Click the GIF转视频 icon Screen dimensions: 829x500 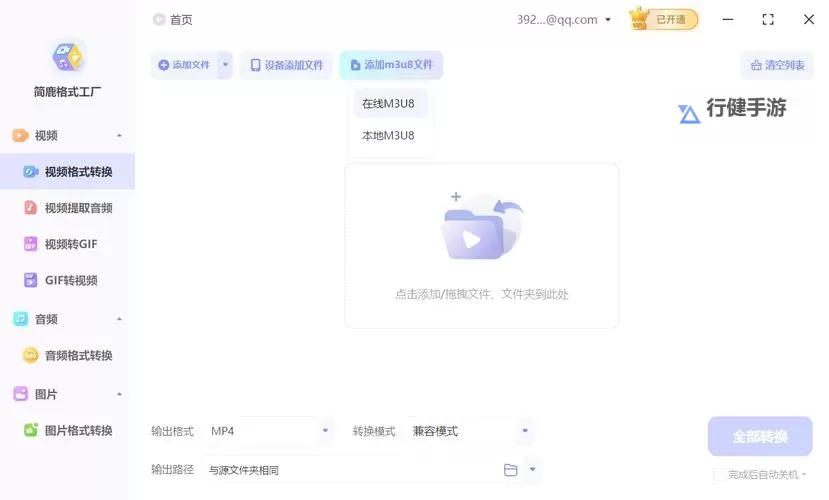pyautogui.click(x=31, y=280)
